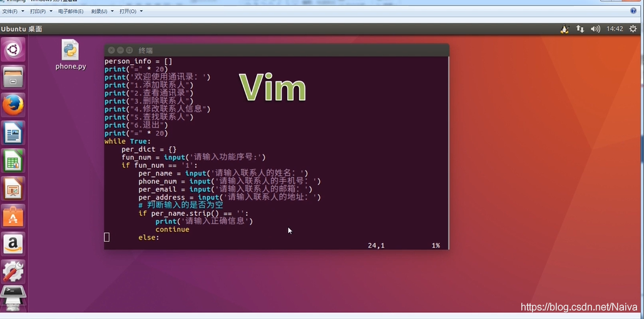Click the comment '# 判断输入的是否为空'

click(181, 205)
